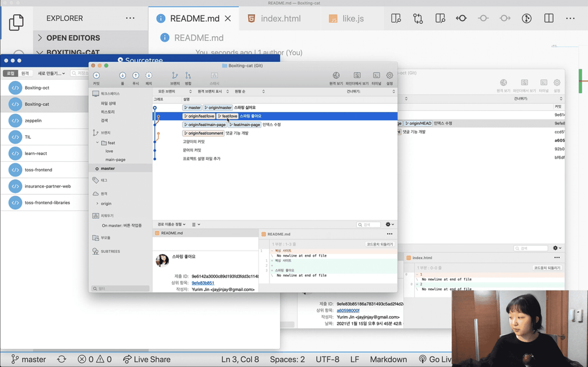Select commit '인덱스 수정' in history
The image size is (588, 367).
point(275,124)
